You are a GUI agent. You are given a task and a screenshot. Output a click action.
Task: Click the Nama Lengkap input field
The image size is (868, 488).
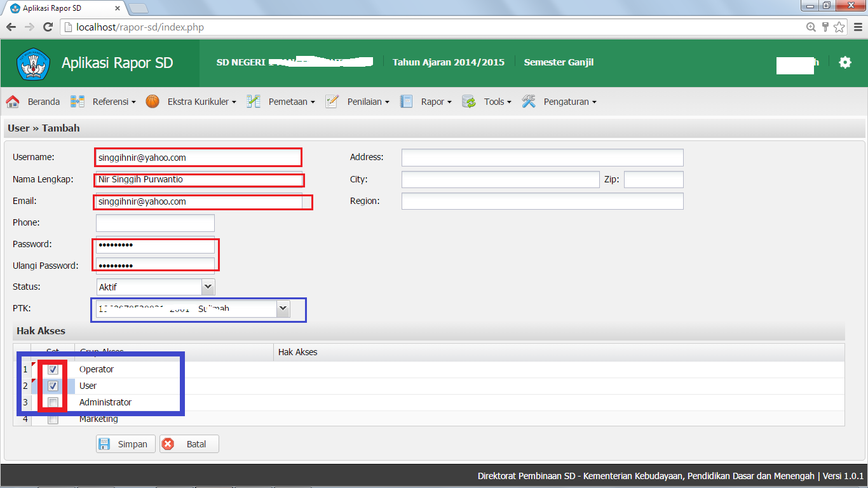click(x=199, y=179)
